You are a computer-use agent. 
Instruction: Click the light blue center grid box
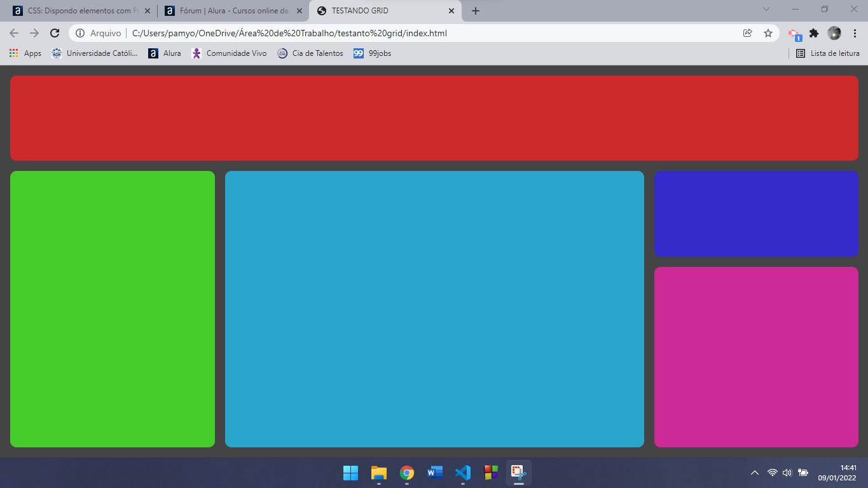click(x=434, y=309)
